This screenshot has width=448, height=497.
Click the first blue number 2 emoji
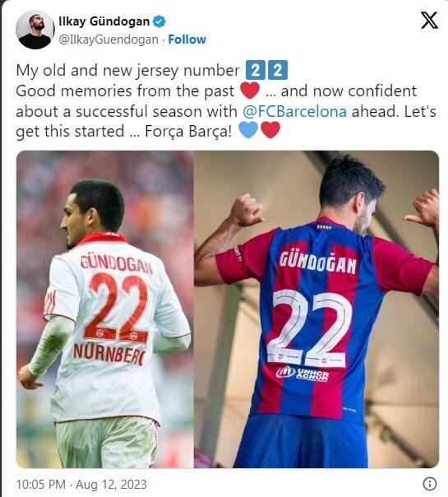pyautogui.click(x=256, y=70)
